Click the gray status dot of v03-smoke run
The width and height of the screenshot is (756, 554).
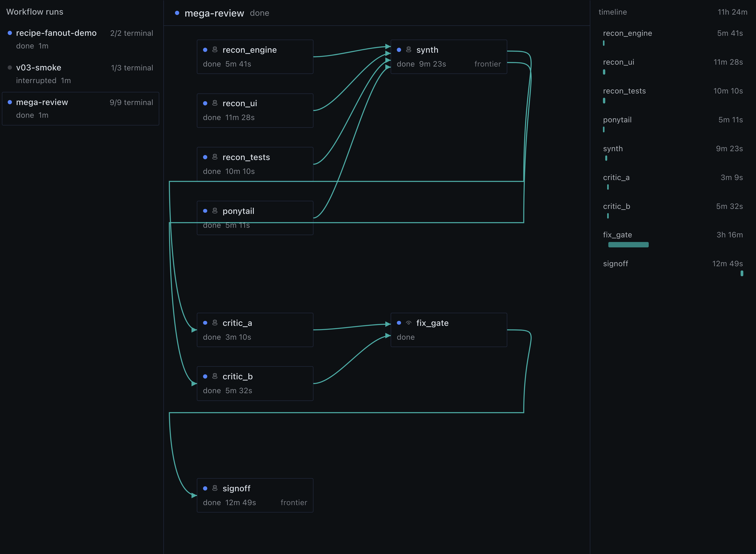tap(10, 68)
